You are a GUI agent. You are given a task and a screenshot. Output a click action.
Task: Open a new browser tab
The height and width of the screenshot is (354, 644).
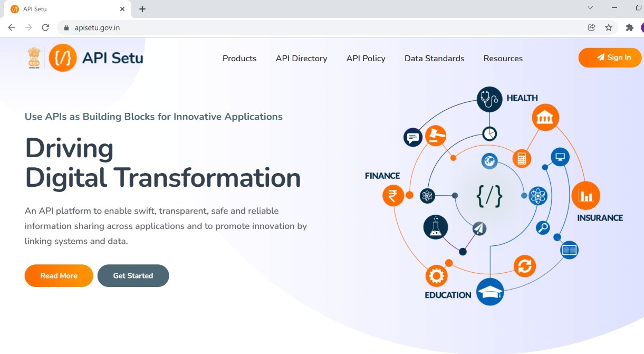pyautogui.click(x=142, y=9)
